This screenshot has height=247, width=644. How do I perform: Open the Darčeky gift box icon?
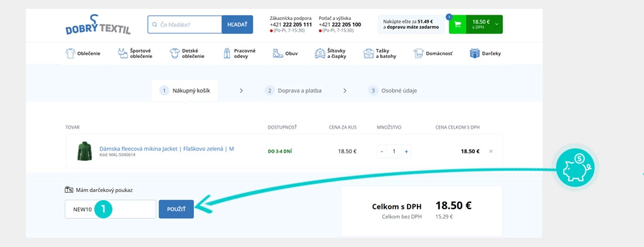tap(475, 53)
